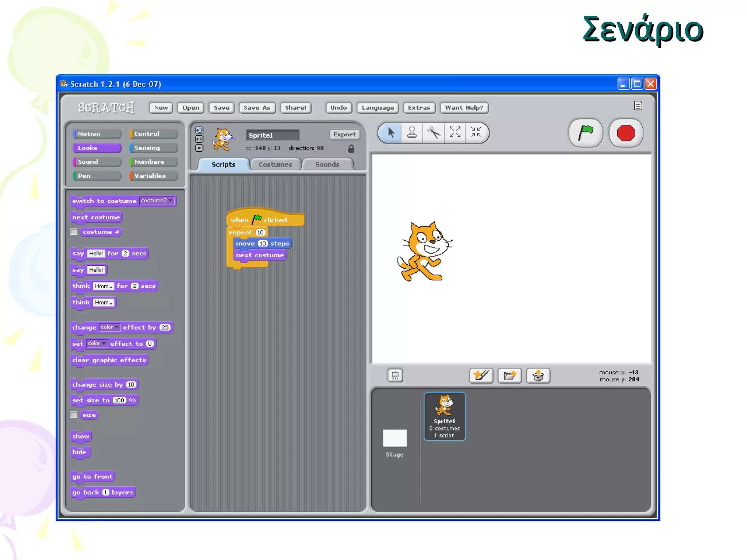
Task: Select the stamp duplicate tool
Action: point(412,132)
